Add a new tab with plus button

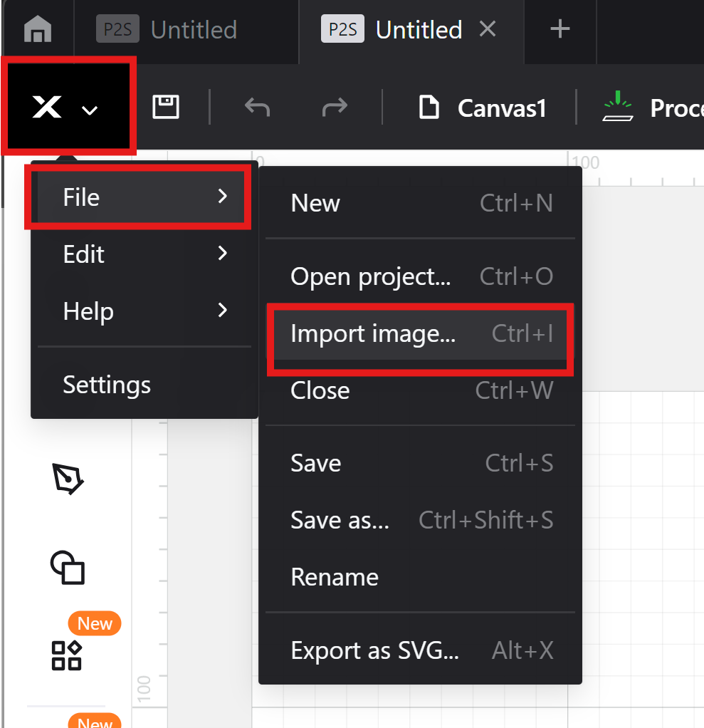[x=560, y=29]
